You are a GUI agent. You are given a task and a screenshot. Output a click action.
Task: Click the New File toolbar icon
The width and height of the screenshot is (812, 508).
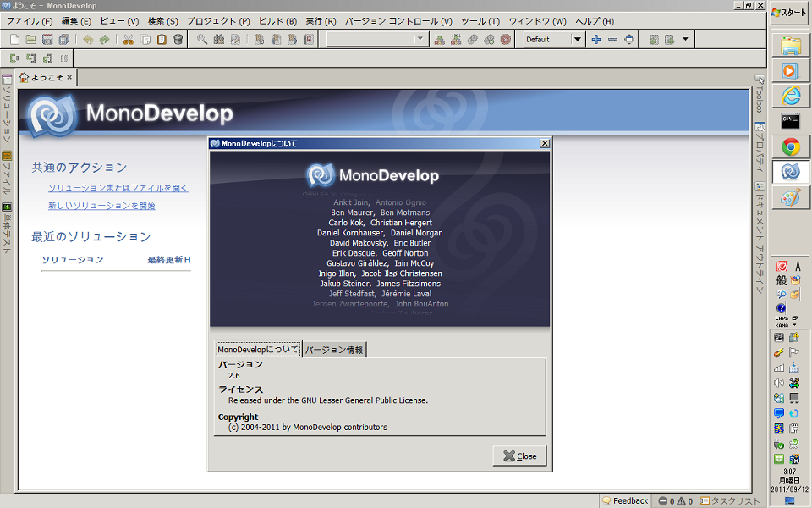click(x=14, y=40)
